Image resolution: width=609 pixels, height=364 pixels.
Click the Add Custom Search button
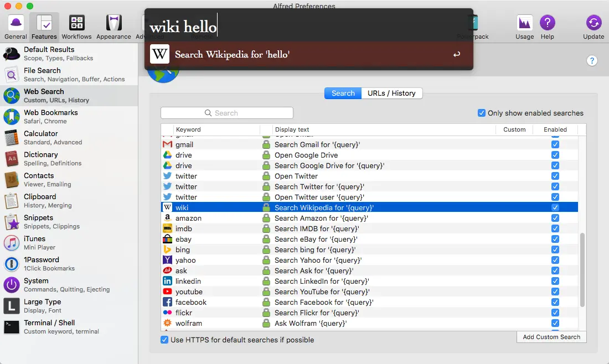coord(551,337)
